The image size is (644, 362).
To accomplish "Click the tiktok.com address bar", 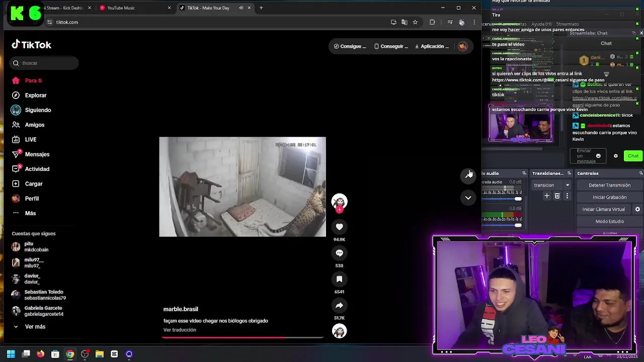I will tap(216, 22).
